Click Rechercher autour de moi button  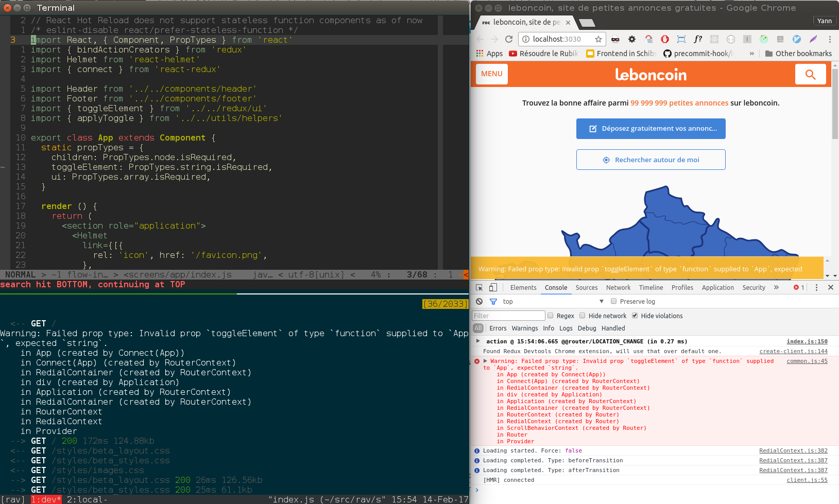651,160
